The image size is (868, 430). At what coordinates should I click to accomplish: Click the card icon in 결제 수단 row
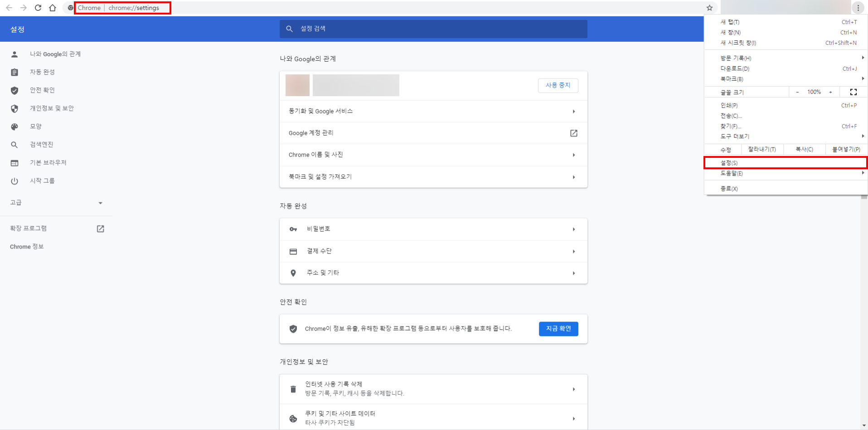(x=293, y=251)
